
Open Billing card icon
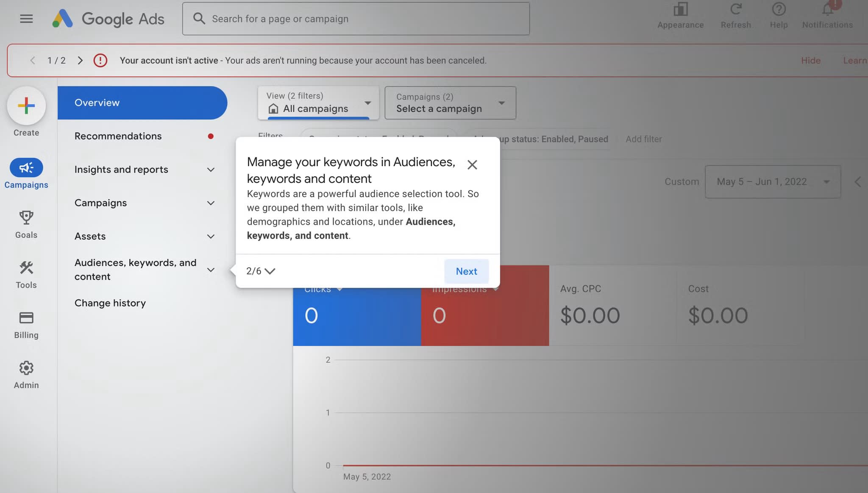pos(26,318)
